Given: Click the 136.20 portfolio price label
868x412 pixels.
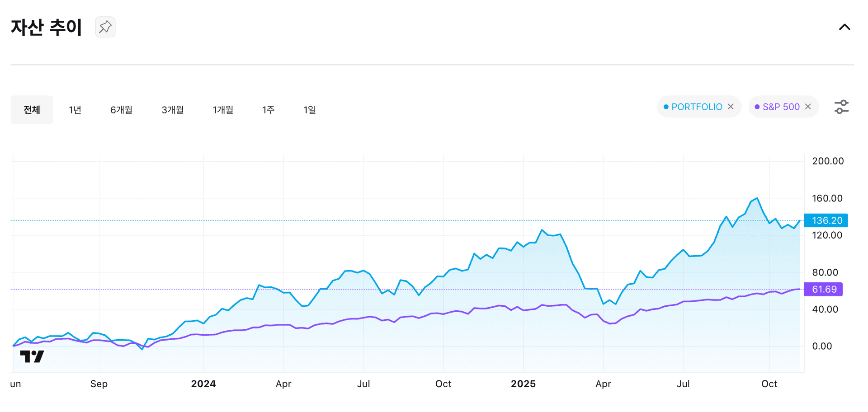Looking at the screenshot, I should [826, 220].
